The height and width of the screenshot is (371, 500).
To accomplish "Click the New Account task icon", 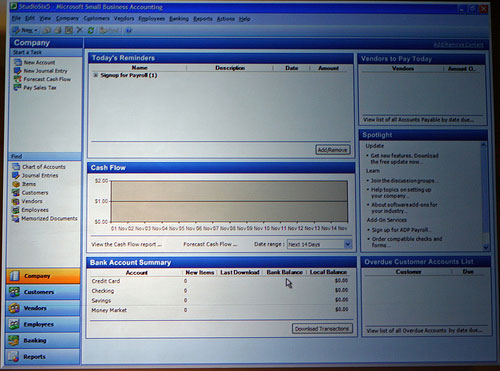I will (x=17, y=62).
